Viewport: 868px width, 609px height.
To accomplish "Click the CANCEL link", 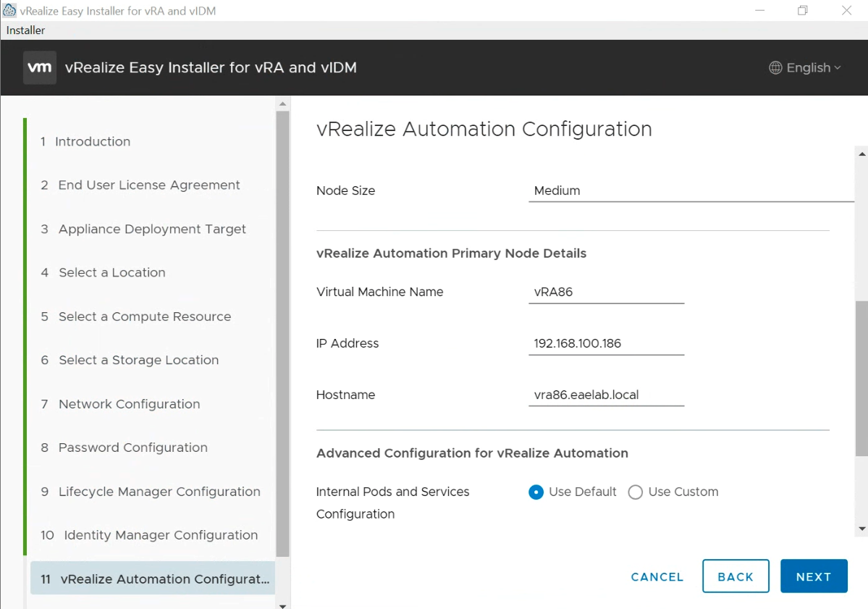I will click(x=657, y=576).
